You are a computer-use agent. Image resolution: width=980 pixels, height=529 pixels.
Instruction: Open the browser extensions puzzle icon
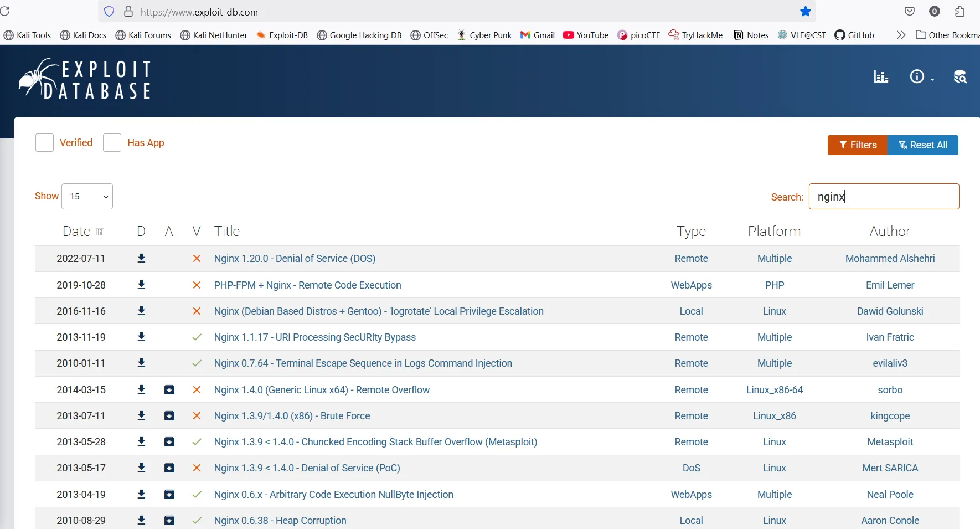click(960, 11)
